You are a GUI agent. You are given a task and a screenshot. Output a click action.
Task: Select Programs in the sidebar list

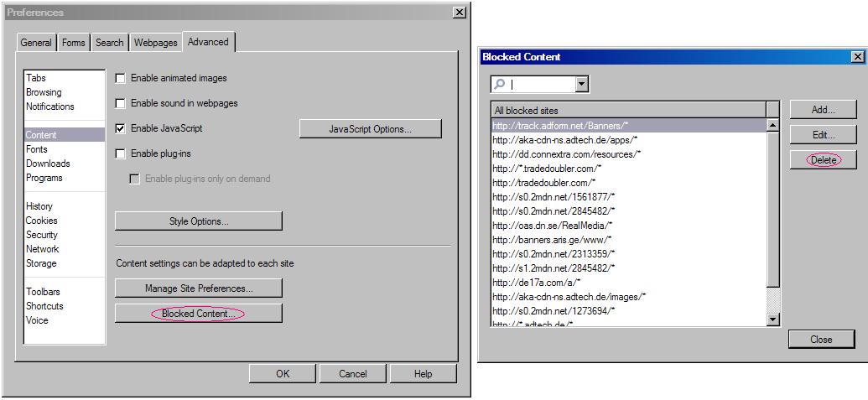44,178
